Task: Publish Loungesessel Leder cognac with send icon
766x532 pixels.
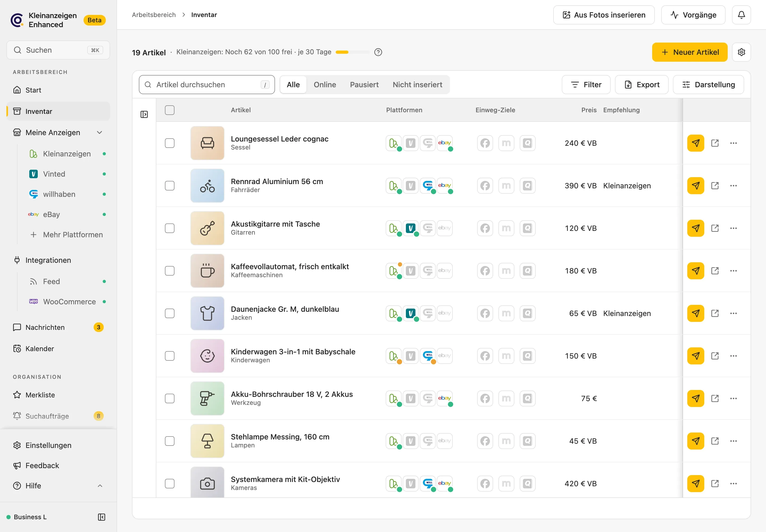Action: (x=695, y=143)
